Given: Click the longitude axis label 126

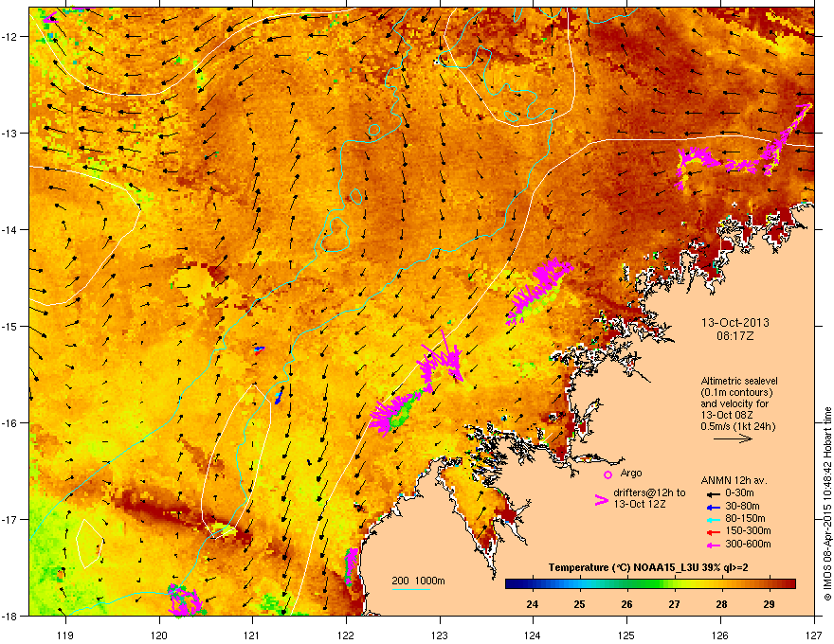Looking at the screenshot, I should tap(720, 635).
